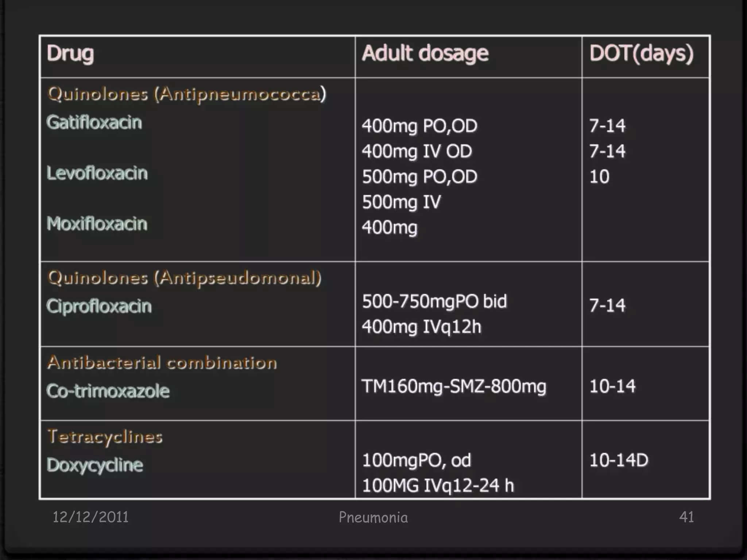
Task: Select the 100MG IVq12-24 h dosage
Action: tap(438, 485)
